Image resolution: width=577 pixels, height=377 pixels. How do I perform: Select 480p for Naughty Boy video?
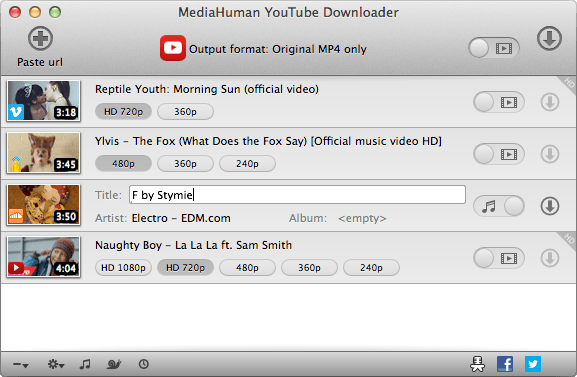tap(247, 268)
